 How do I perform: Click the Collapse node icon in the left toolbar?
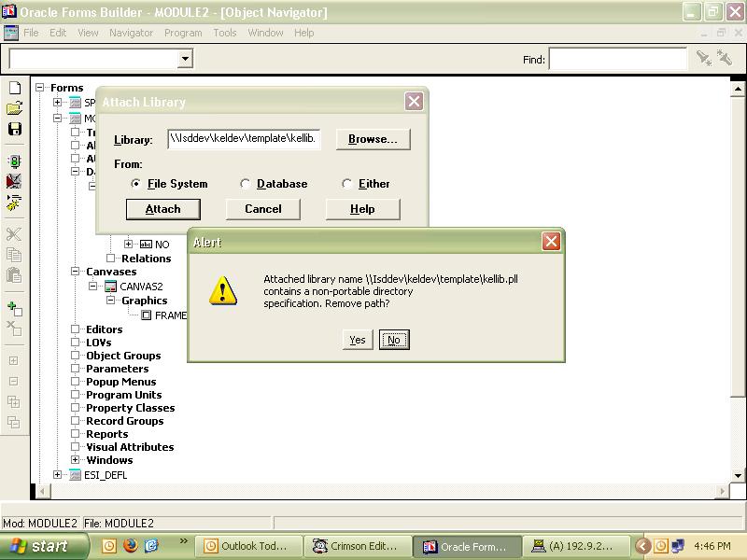click(14, 382)
